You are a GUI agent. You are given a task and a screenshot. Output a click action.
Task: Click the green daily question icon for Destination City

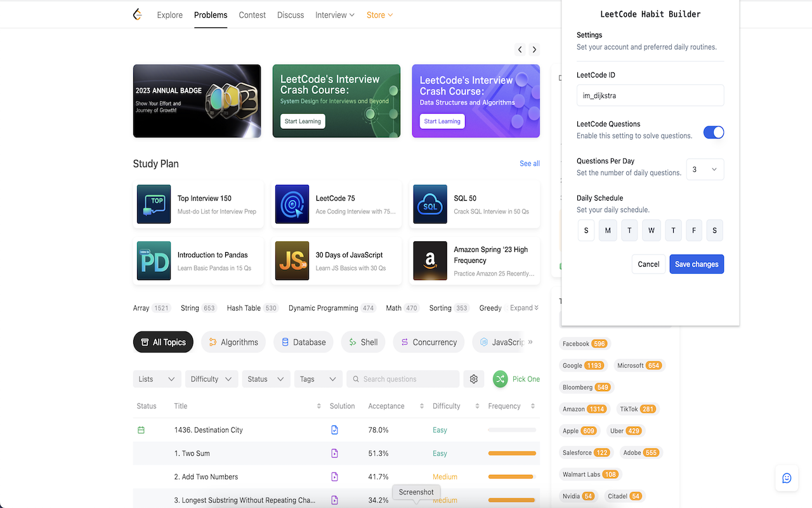(x=145, y=430)
